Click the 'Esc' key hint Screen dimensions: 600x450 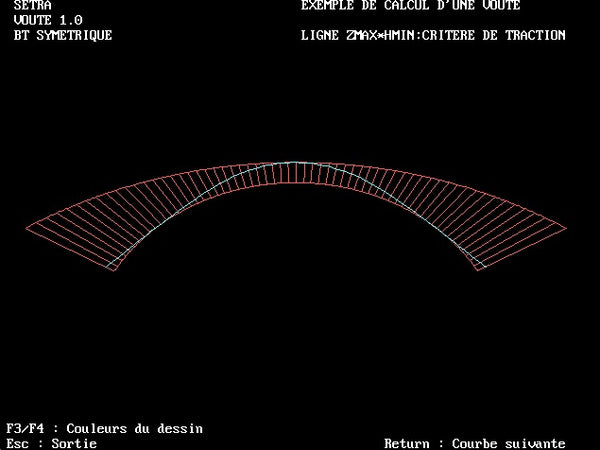tap(18, 443)
